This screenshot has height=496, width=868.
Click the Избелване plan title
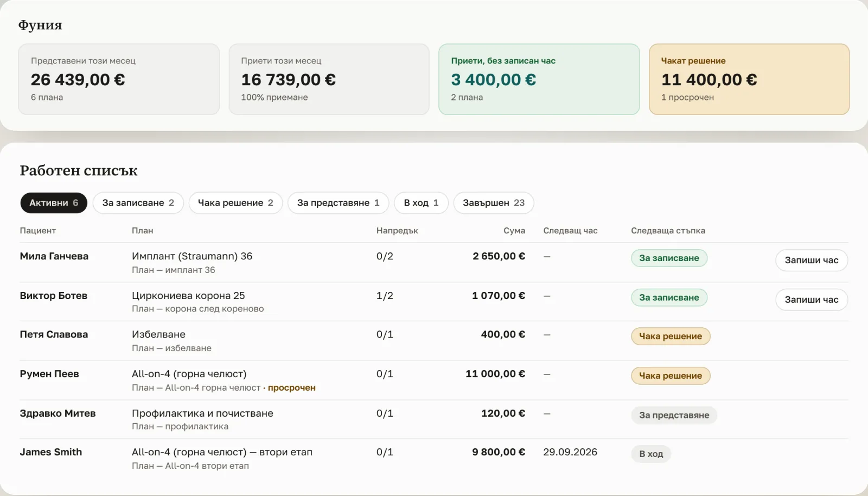[x=158, y=334]
